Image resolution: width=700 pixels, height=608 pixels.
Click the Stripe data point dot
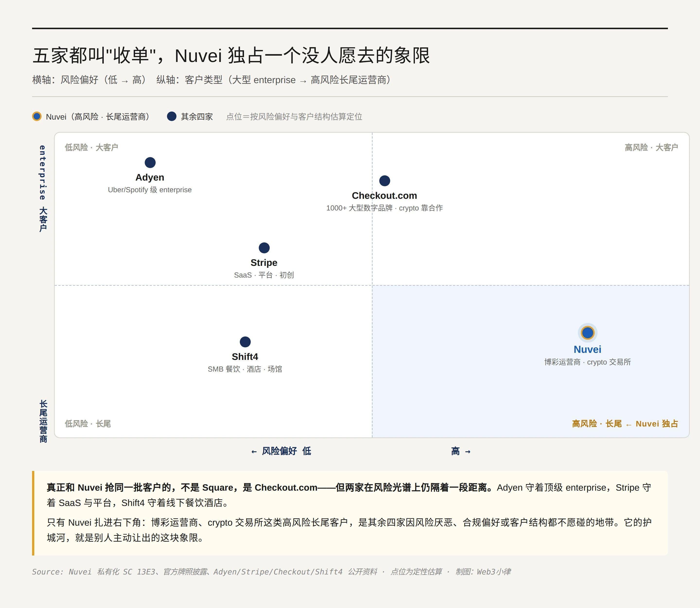[x=264, y=248]
